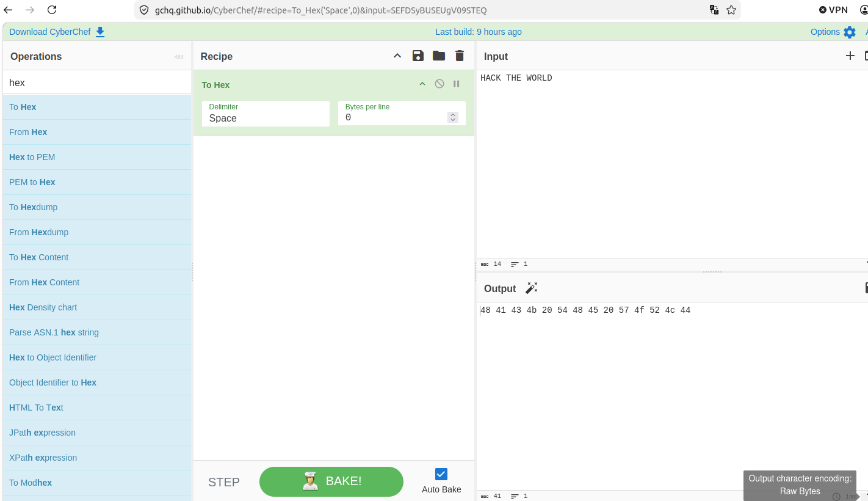Pick the Parse ASN.1 hex string operation
868x501 pixels.
click(x=97, y=332)
